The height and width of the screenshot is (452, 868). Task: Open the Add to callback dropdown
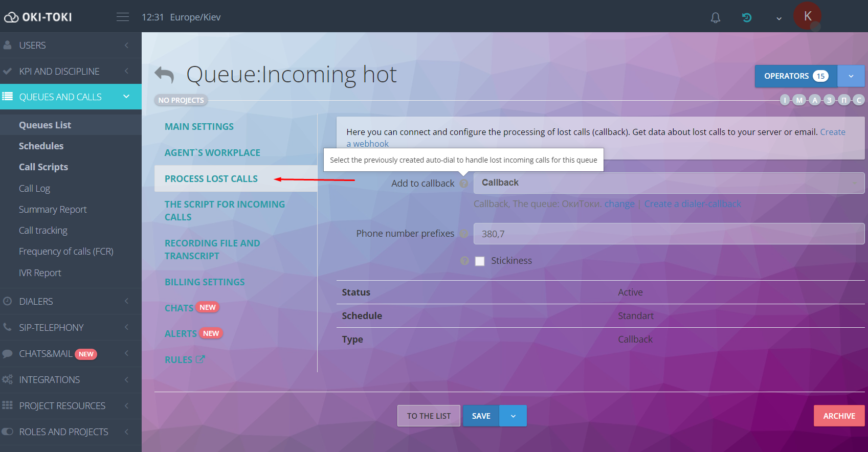point(669,183)
